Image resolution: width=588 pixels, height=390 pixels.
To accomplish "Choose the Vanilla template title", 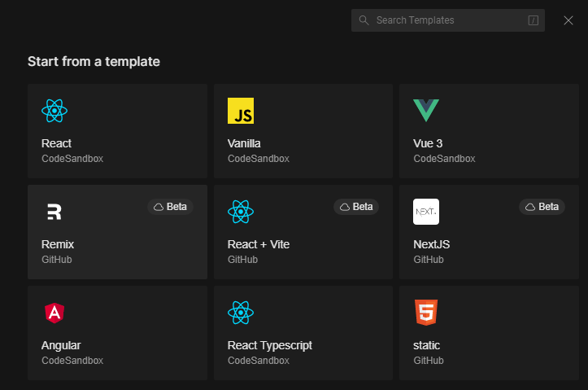I will (244, 143).
